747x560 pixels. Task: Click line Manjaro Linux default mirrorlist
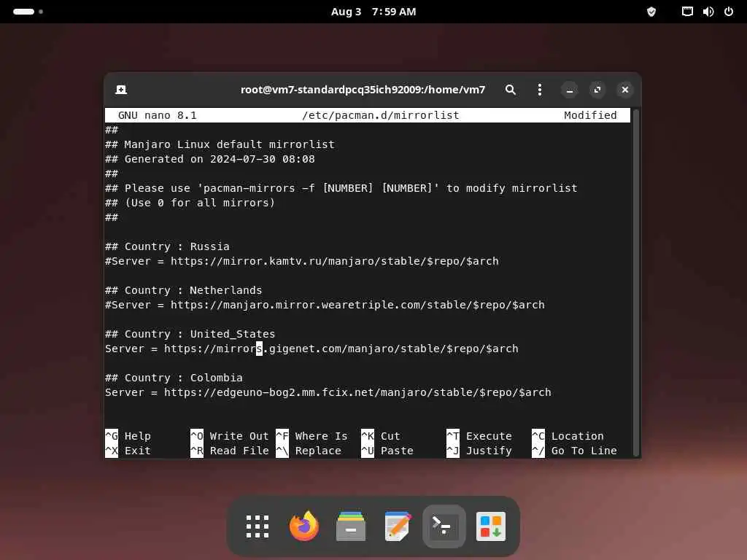[x=220, y=144]
